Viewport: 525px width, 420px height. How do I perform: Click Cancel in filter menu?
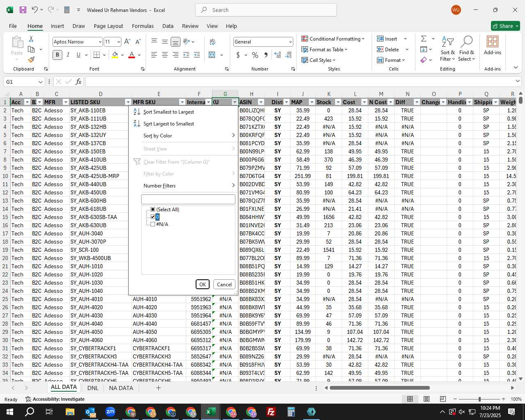click(x=224, y=284)
